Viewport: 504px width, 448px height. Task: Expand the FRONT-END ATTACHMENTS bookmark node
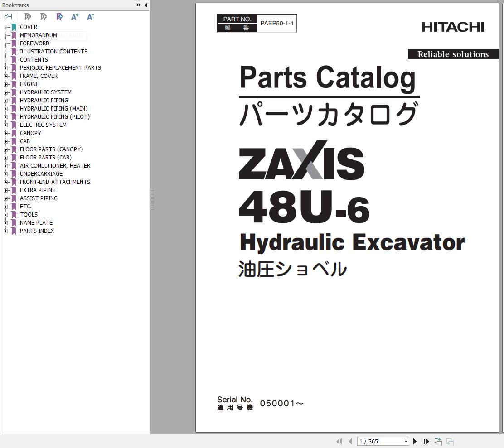click(x=5, y=182)
